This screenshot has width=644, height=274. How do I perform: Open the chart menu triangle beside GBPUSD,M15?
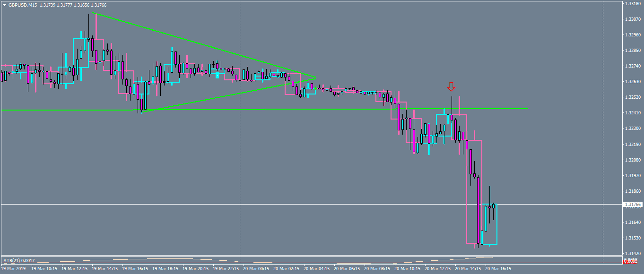[4, 5]
